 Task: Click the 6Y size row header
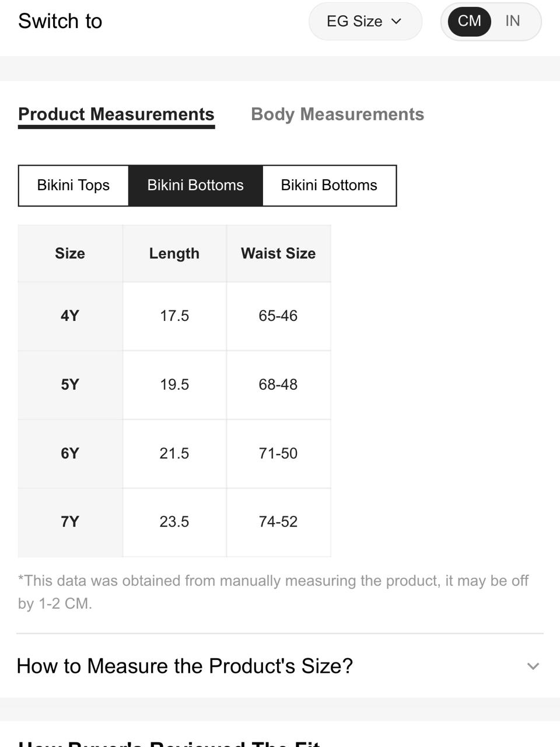70,453
